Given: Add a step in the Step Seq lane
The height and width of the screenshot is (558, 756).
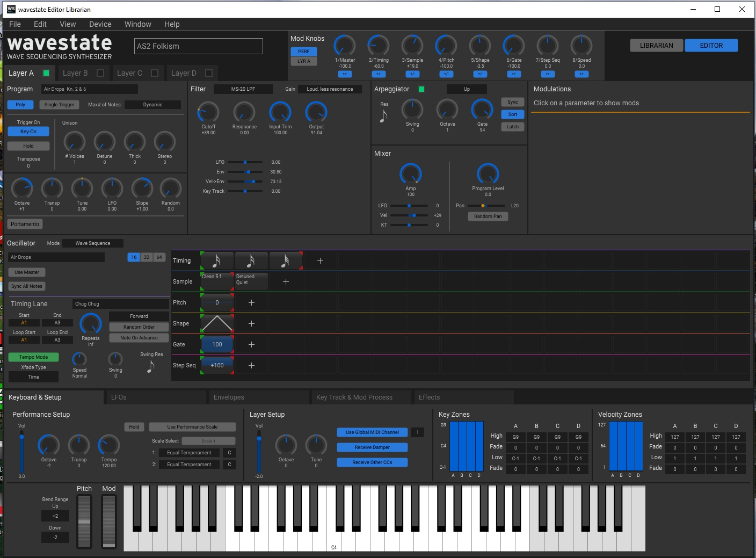Looking at the screenshot, I should [251, 365].
